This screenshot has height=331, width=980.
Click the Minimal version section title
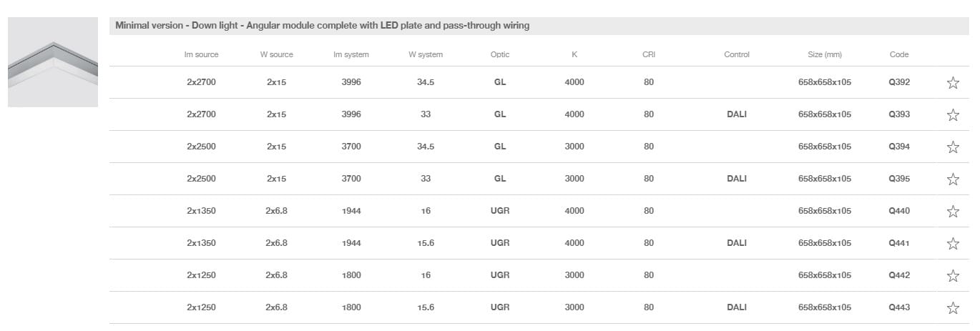(322, 26)
